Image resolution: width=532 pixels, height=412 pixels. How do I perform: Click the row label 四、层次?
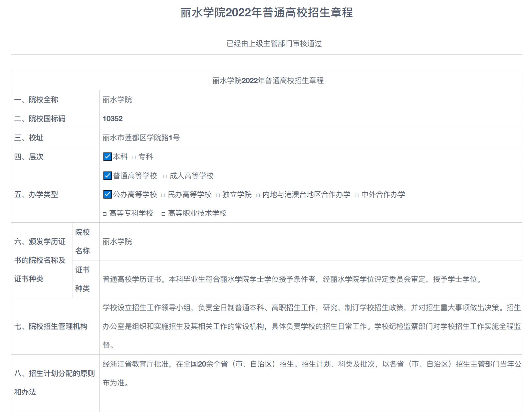pos(29,157)
